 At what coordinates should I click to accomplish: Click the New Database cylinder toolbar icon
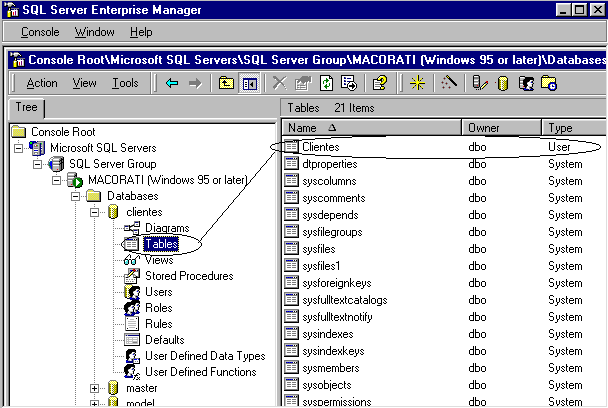click(x=503, y=83)
